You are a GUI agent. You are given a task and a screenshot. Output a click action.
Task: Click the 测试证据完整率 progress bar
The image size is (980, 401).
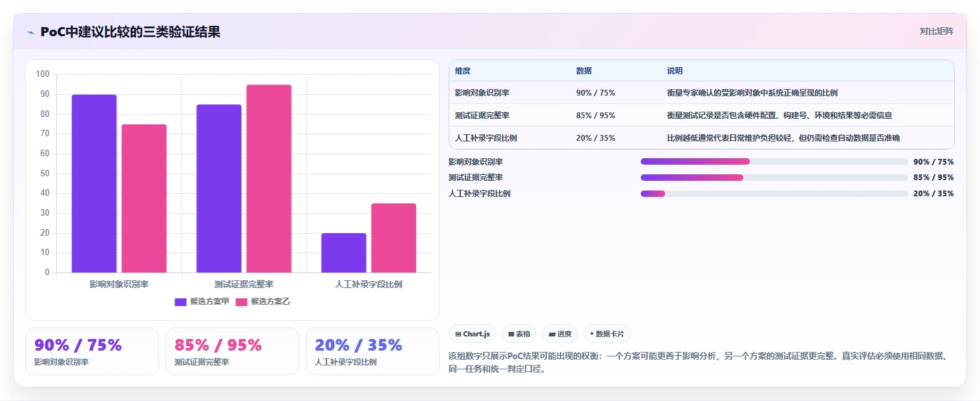click(774, 178)
